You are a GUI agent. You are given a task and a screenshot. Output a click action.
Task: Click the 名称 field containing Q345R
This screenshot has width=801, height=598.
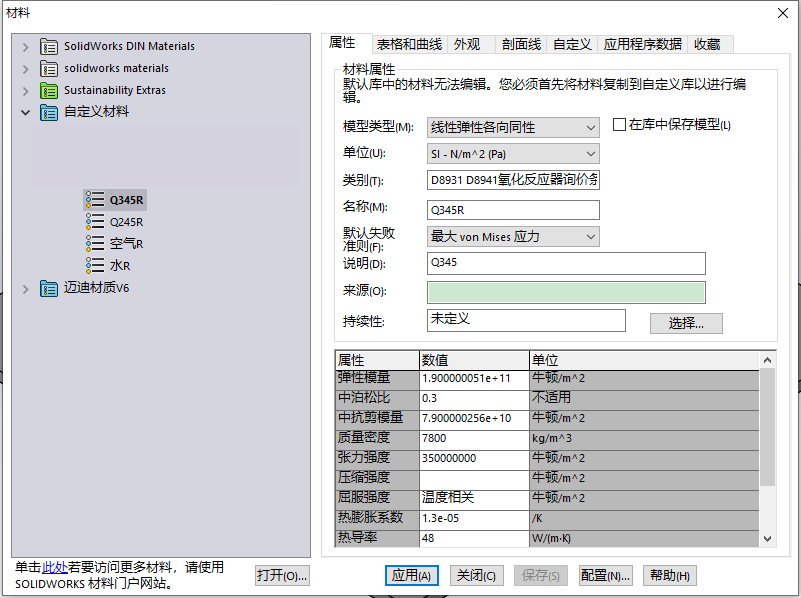pyautogui.click(x=513, y=210)
